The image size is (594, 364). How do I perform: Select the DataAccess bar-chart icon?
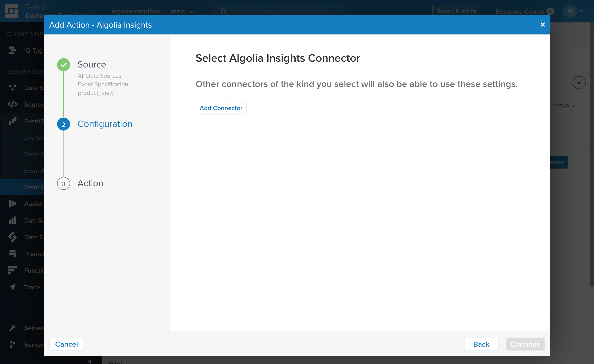coord(12,220)
